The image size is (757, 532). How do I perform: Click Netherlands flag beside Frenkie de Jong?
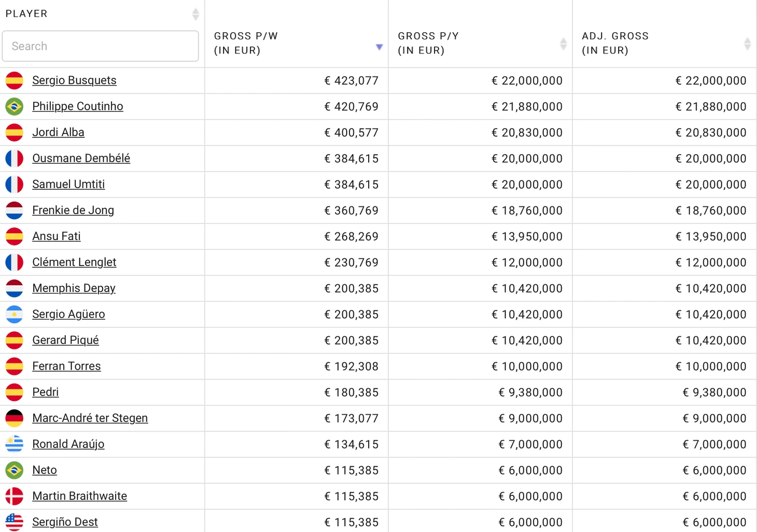click(15, 210)
